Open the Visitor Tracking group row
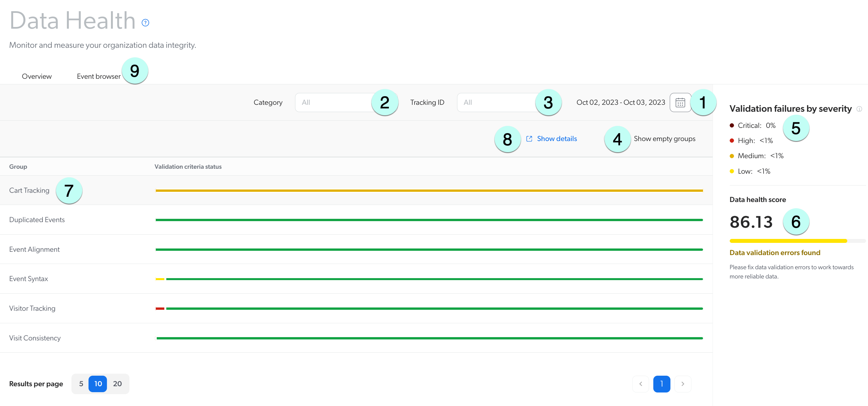The height and width of the screenshot is (406, 868). click(x=356, y=308)
